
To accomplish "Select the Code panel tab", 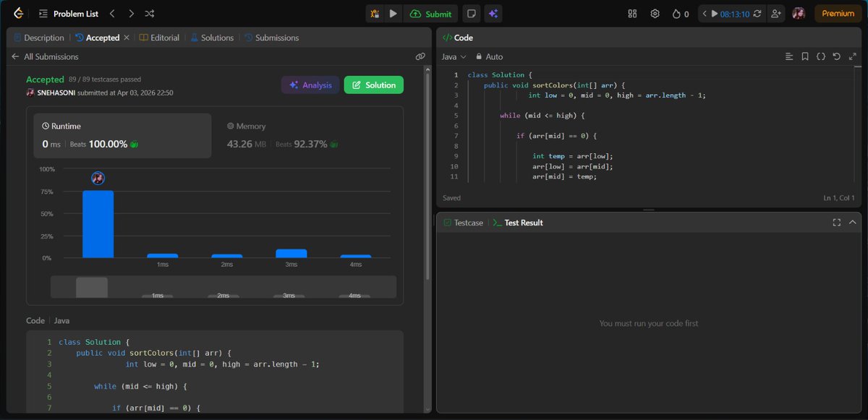I will pyautogui.click(x=457, y=38).
